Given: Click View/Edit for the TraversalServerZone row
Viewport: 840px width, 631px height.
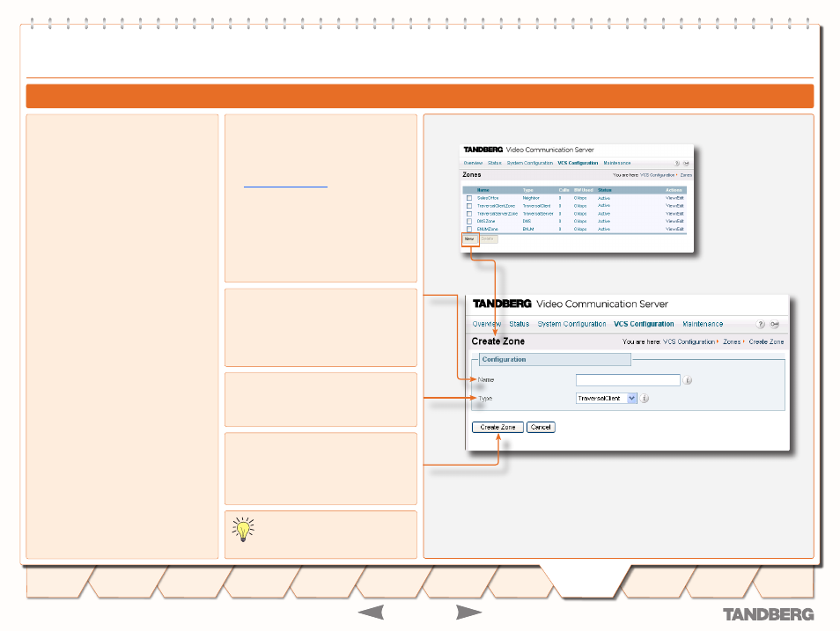Looking at the screenshot, I should point(674,214).
